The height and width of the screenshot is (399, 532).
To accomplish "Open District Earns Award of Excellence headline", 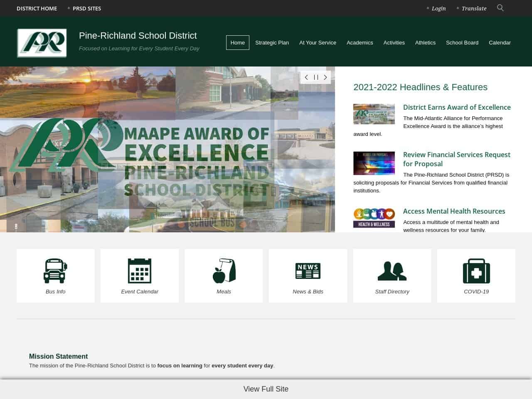I will [x=457, y=107].
